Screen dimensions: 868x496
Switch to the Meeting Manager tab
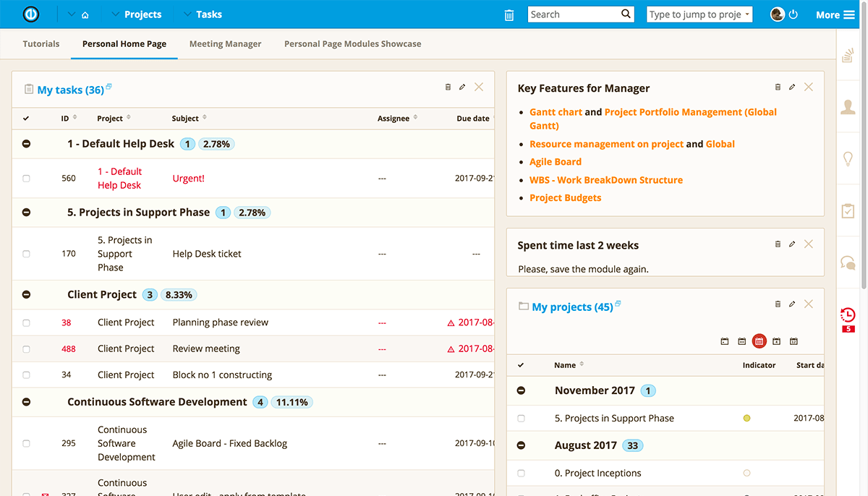(x=225, y=44)
